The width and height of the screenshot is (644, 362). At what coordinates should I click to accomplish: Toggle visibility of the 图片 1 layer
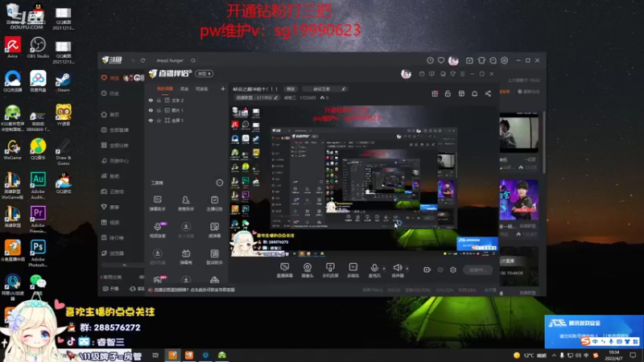(x=151, y=110)
